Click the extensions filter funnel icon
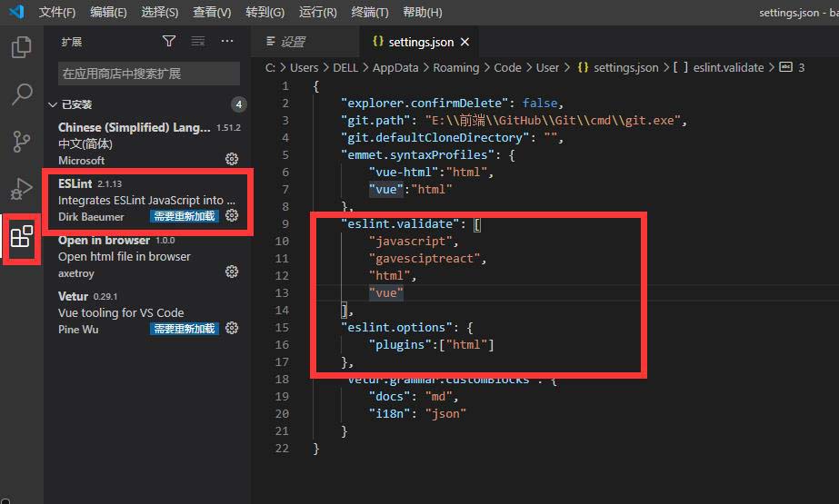This screenshot has height=504, width=839. click(168, 41)
